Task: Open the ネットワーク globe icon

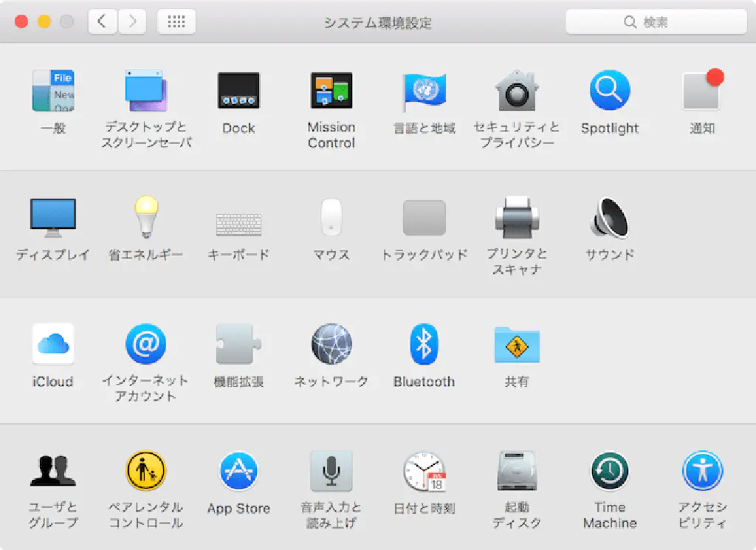Action: 331,344
